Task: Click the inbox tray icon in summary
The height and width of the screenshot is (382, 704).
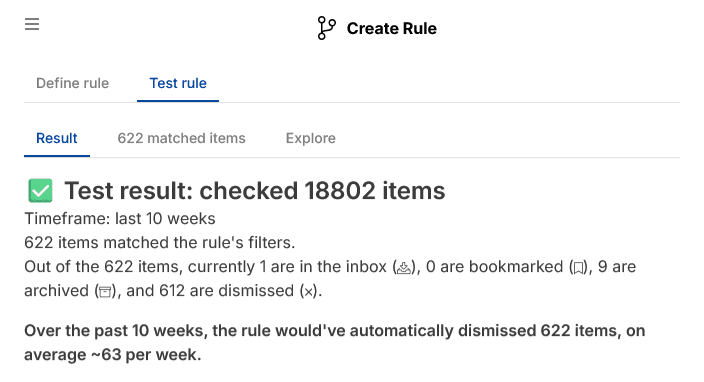Action: point(404,268)
